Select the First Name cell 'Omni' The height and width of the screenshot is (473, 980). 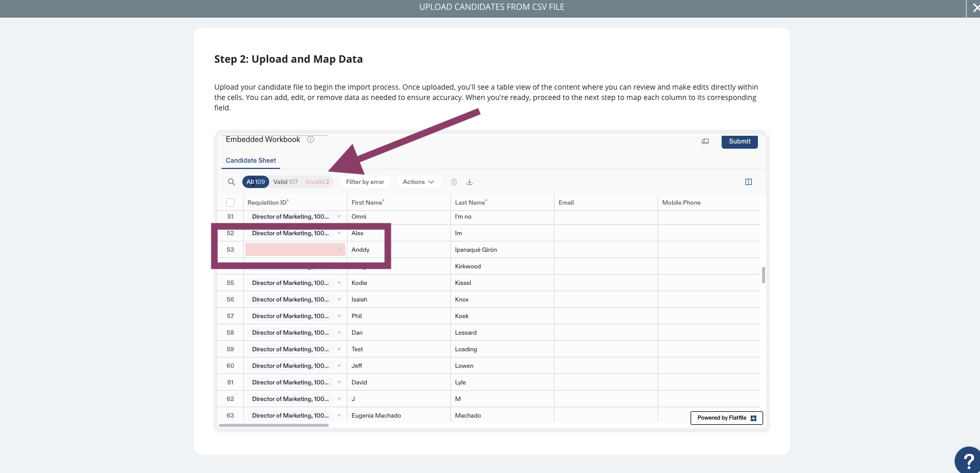click(399, 217)
